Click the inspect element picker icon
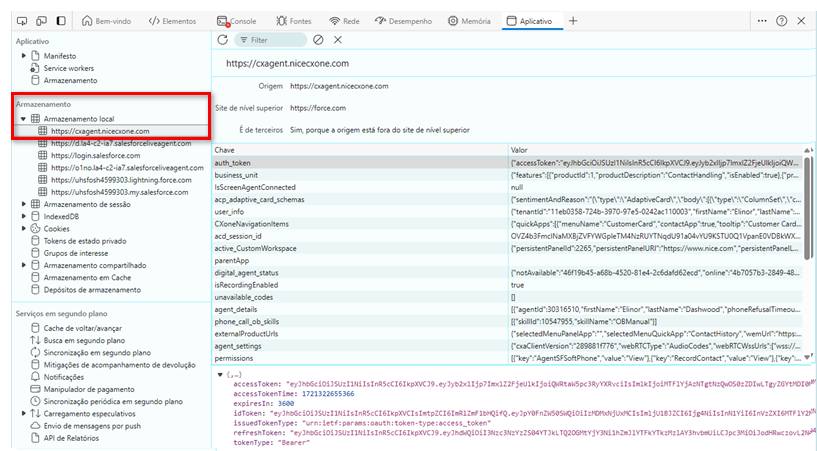 point(22,21)
